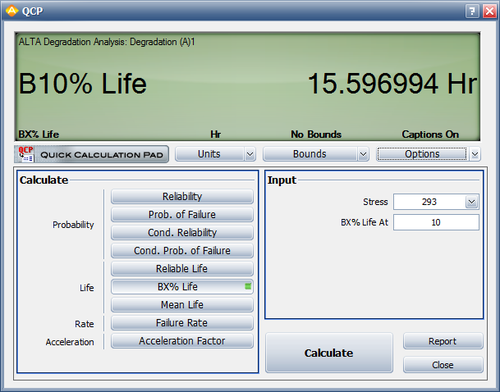The image size is (500, 392).
Task: Open the Report button
Action: [x=443, y=341]
